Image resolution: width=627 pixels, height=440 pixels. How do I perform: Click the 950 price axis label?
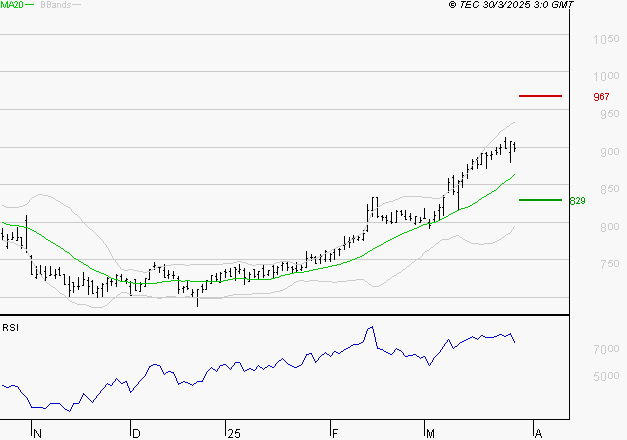pos(610,114)
